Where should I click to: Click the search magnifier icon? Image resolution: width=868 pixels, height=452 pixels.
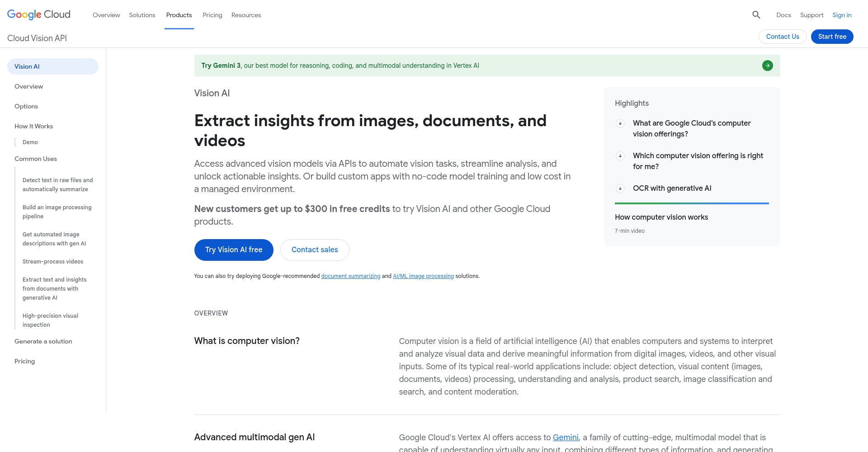coord(756,15)
